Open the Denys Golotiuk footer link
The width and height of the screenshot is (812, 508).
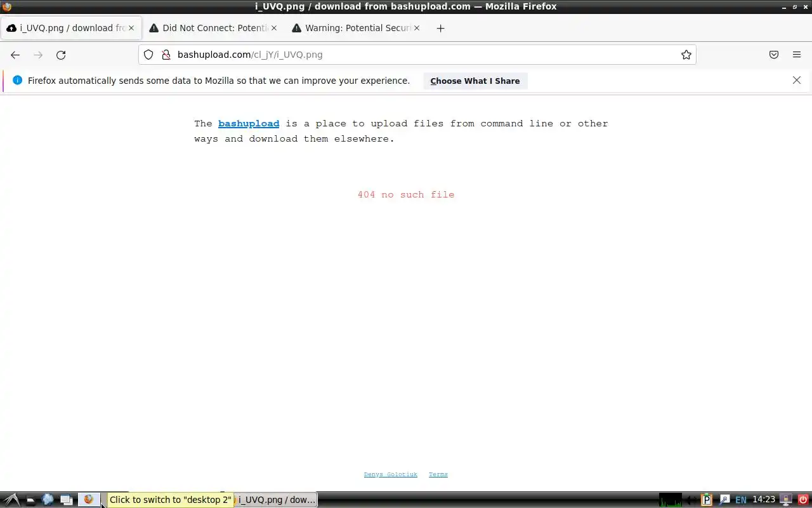click(x=391, y=474)
